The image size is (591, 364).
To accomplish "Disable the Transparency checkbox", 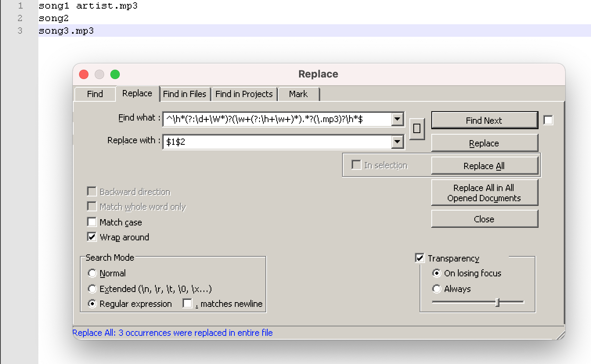I will (420, 258).
